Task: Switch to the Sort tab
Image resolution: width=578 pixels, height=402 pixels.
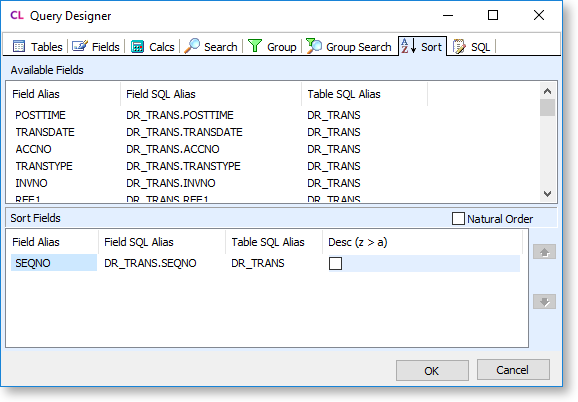Action: click(x=422, y=46)
